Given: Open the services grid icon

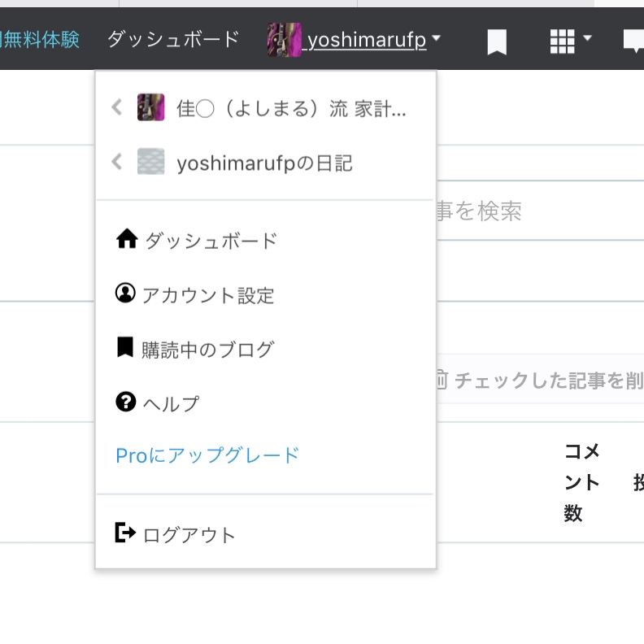Looking at the screenshot, I should tap(562, 41).
